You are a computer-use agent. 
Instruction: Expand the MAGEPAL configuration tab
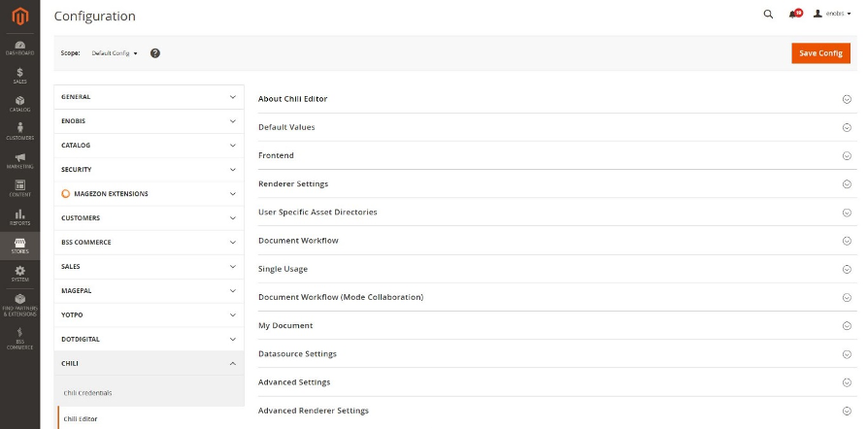(x=149, y=291)
